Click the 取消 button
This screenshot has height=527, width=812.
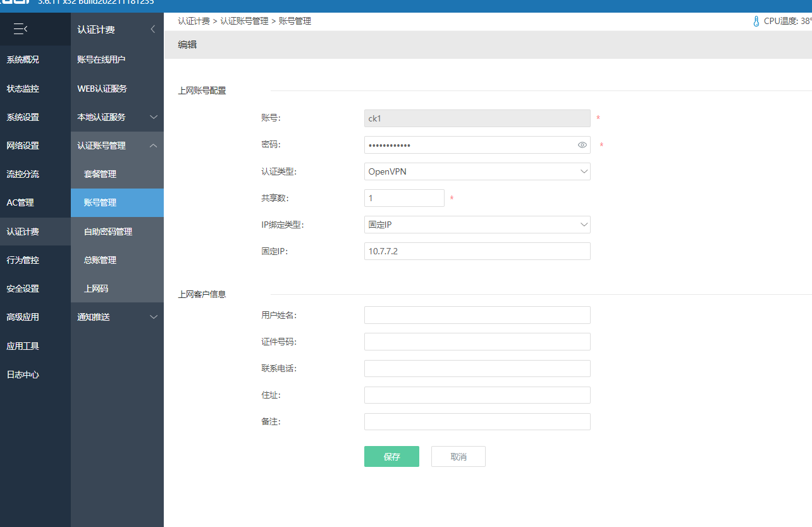(x=458, y=457)
